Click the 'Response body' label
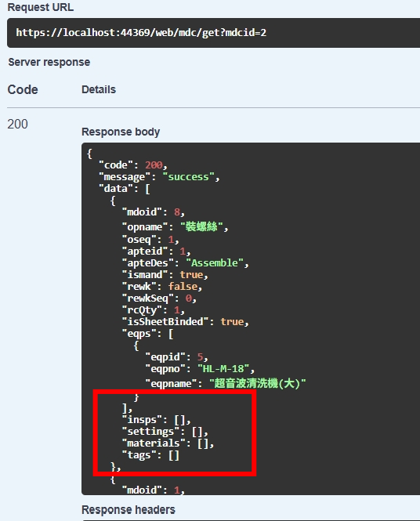The image size is (420, 521). (x=121, y=132)
